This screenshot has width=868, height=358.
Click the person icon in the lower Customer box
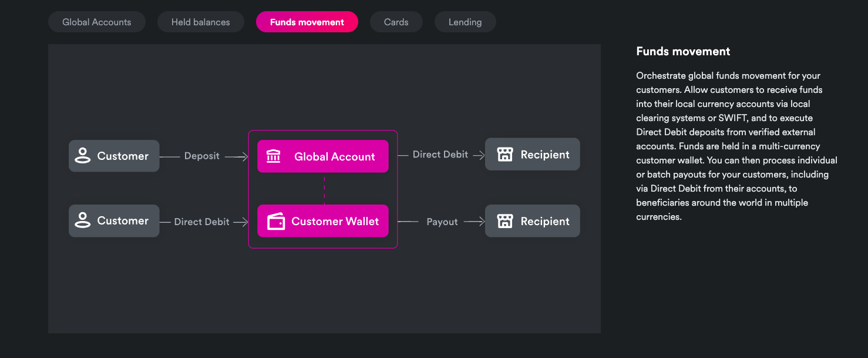(x=83, y=221)
